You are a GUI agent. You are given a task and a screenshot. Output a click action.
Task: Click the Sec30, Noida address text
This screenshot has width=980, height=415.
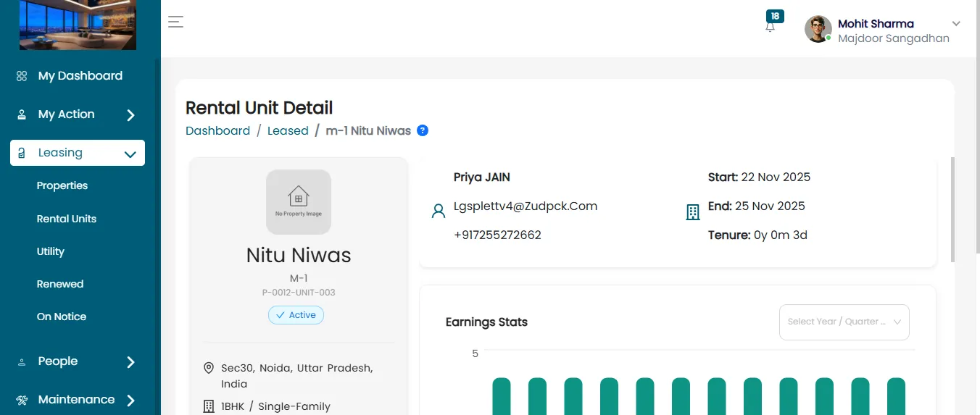click(297, 376)
